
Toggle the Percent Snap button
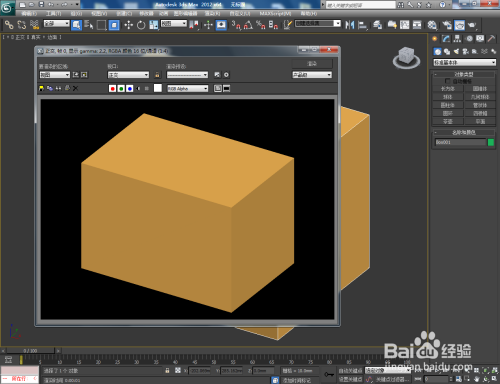pos(261,25)
